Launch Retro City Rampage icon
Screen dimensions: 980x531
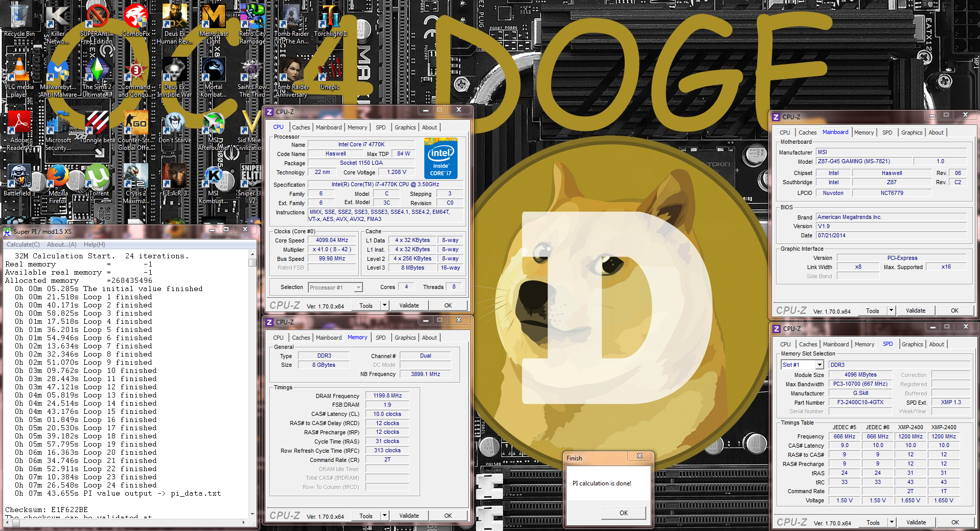(x=253, y=24)
